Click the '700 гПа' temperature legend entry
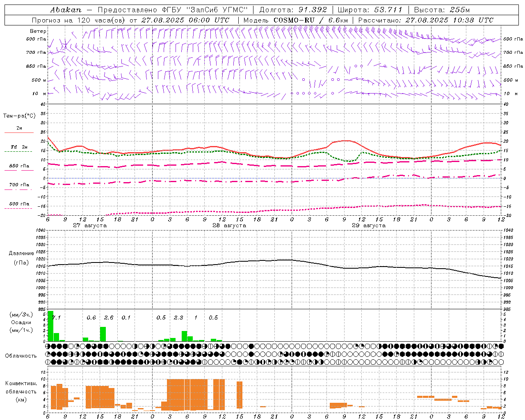The height and width of the screenshot is (420, 525). click(19, 185)
